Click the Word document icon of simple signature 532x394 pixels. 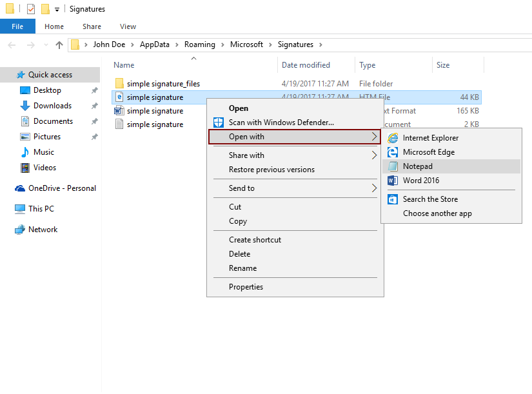click(x=119, y=111)
